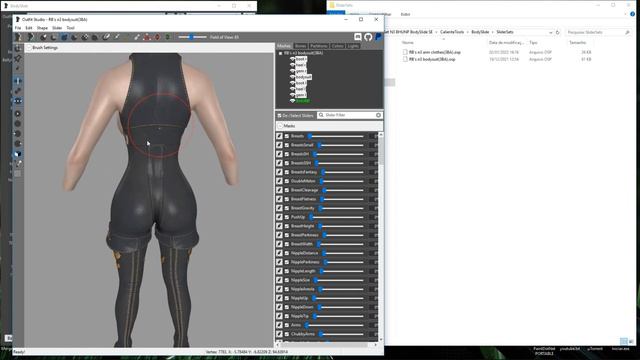Open the chat bubble link icon at top right
This screenshot has height=360, width=640.
coord(358,37)
